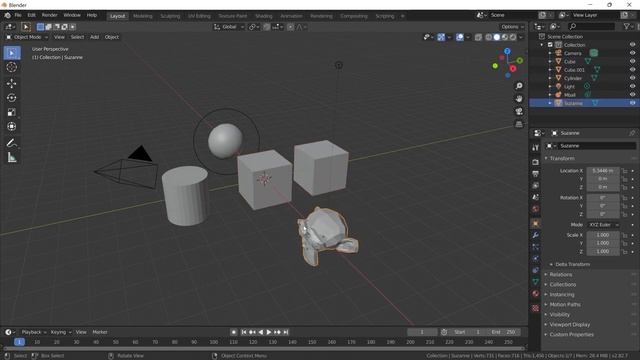Open the Keying menu in timeline
The width and height of the screenshot is (640, 360).
60,332
